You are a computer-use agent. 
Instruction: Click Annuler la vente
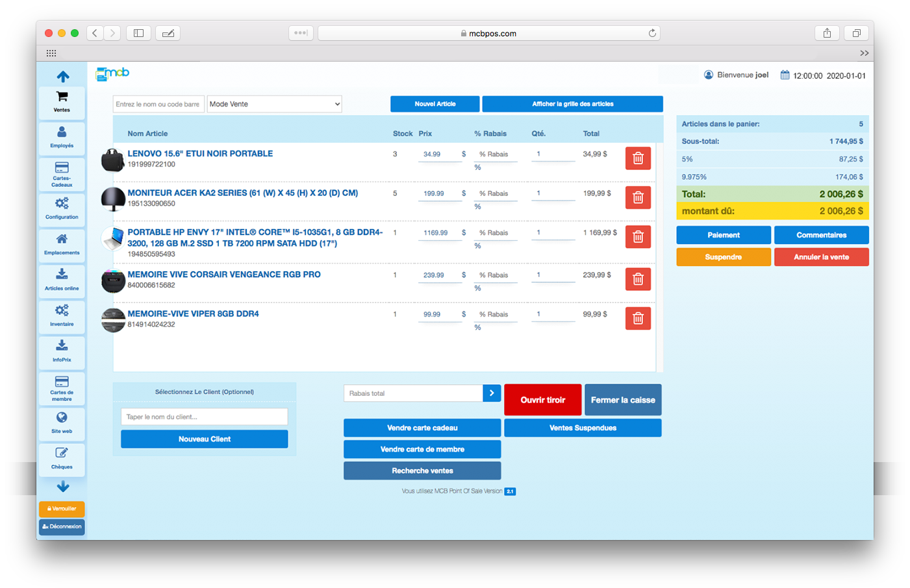tap(821, 257)
